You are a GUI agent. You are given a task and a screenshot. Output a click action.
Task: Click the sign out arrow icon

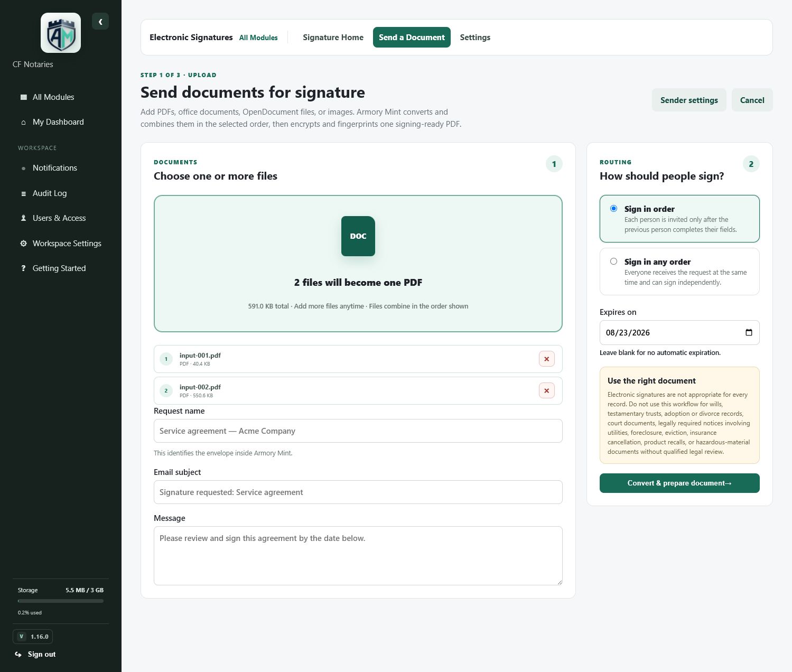coord(18,654)
